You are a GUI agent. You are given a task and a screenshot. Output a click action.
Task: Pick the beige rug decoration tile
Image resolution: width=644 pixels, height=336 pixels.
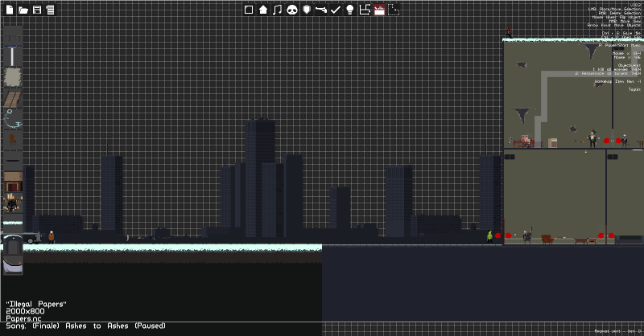coord(12,77)
